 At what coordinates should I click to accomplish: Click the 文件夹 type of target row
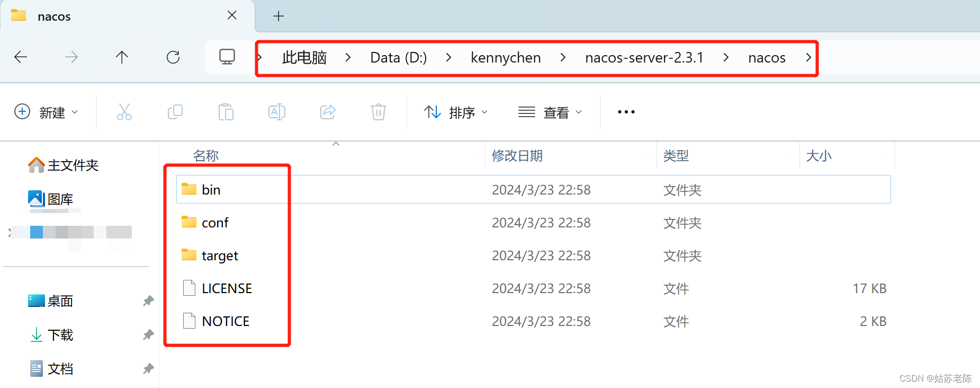coord(682,255)
